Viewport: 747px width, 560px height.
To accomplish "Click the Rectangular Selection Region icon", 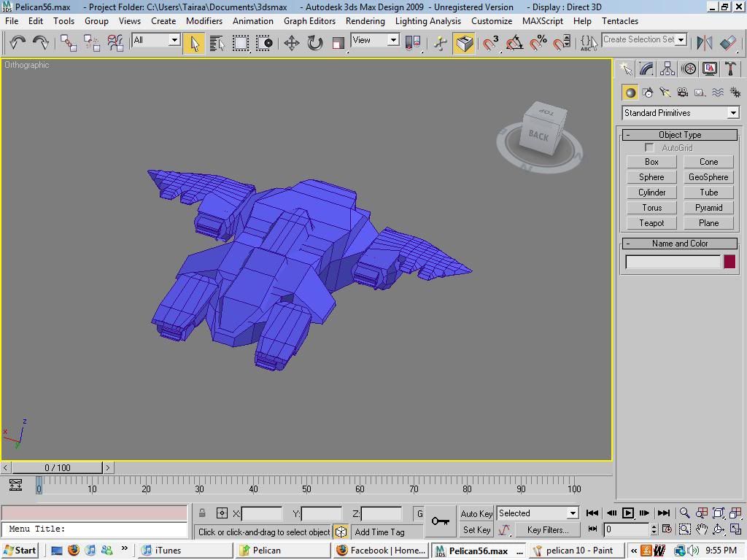I will (x=241, y=43).
